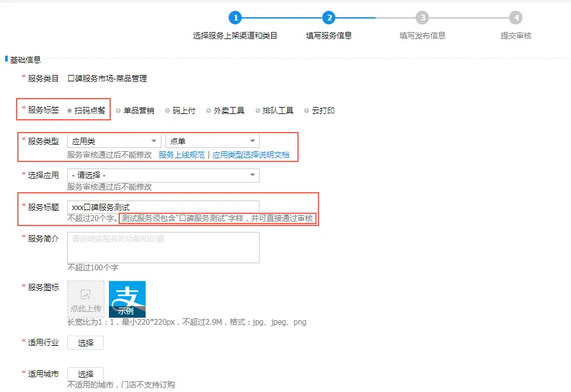
Task: Select the 码上付 radio button
Action: pyautogui.click(x=167, y=111)
